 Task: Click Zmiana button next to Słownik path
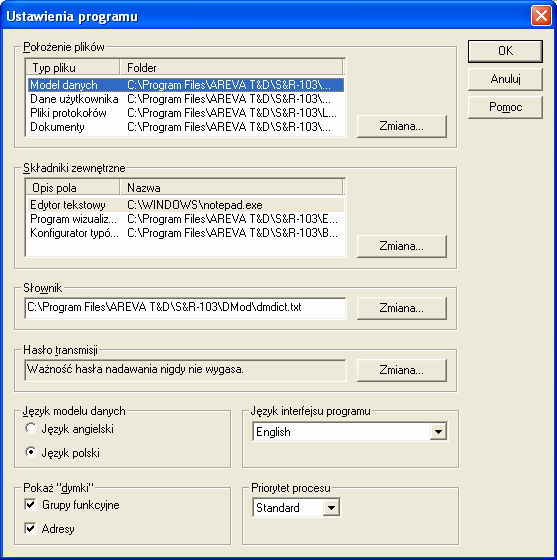point(402,308)
